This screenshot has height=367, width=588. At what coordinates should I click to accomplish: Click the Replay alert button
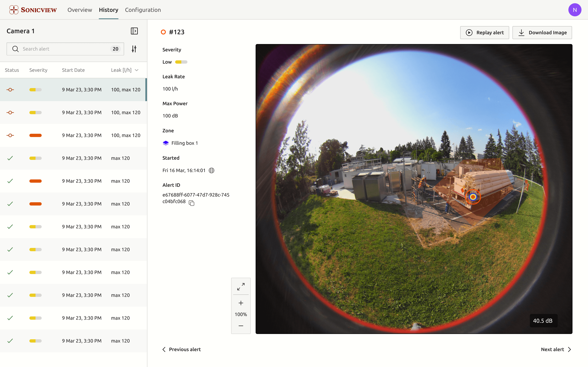(x=484, y=33)
